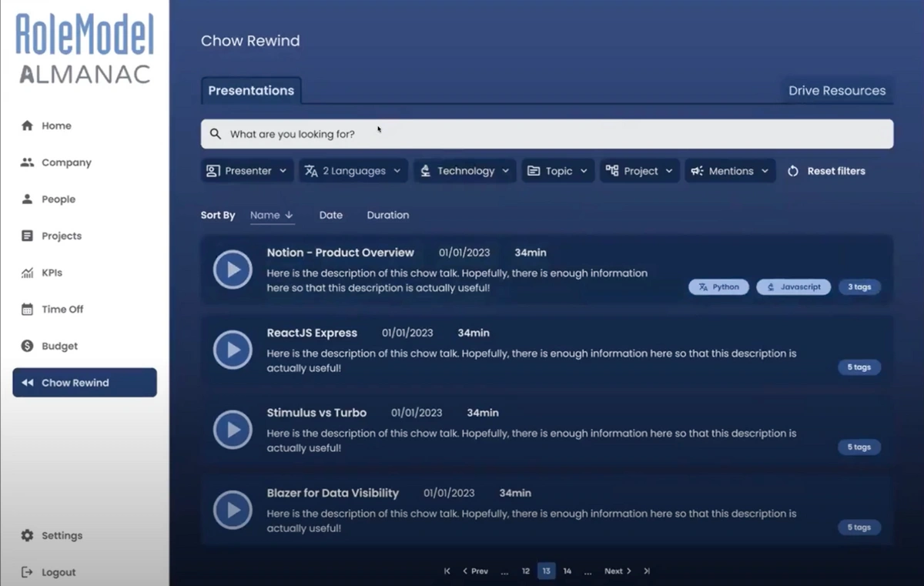Click Reset filters

tap(826, 171)
